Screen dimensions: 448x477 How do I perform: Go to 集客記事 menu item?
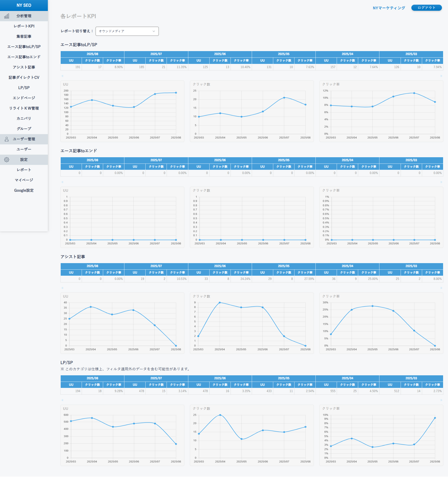[x=24, y=36]
